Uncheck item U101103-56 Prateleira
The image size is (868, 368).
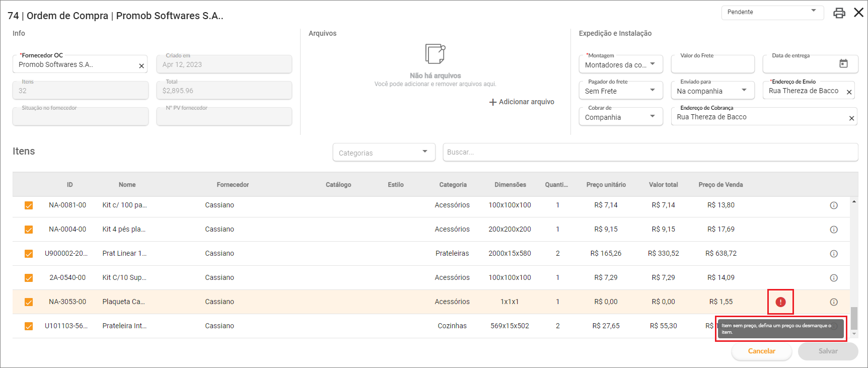(29, 326)
